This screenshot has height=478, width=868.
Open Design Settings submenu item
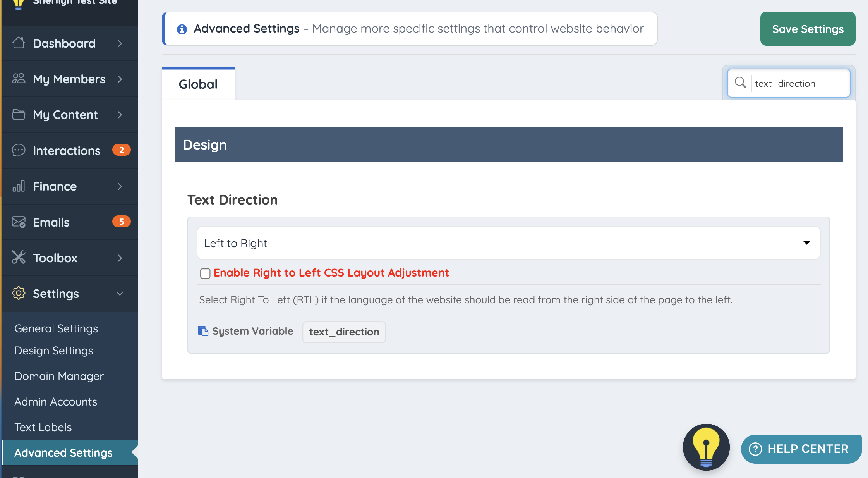click(54, 351)
